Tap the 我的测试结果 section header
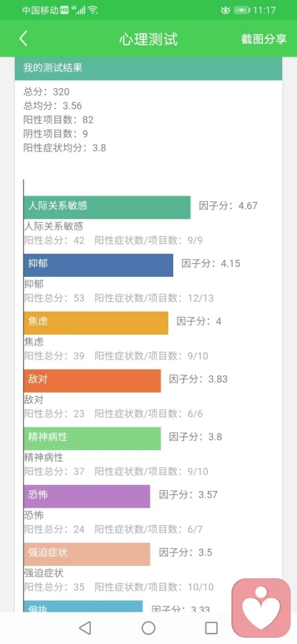The image size is (297, 644). point(148,69)
